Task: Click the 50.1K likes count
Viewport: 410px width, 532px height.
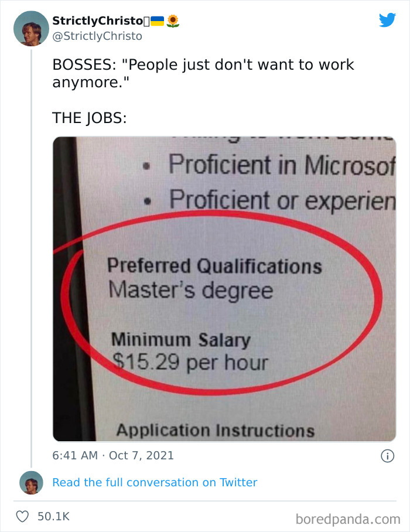Action: pos(53,516)
